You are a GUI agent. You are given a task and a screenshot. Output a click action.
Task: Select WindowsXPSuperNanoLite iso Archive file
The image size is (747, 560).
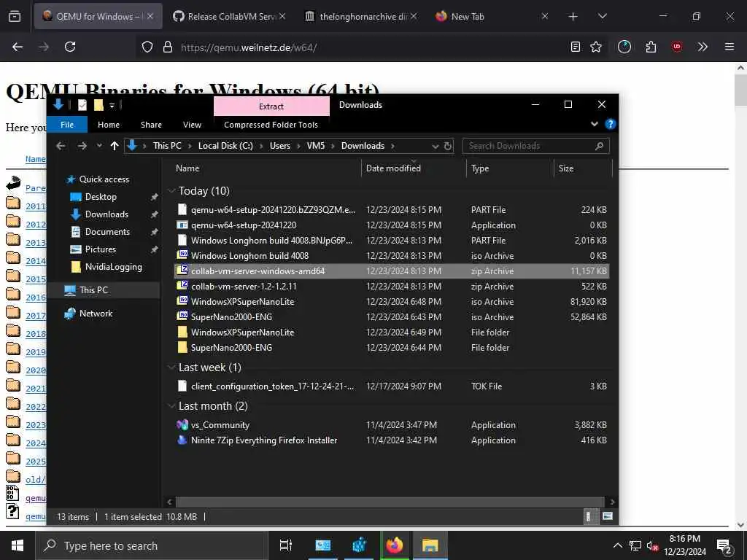click(x=391, y=301)
